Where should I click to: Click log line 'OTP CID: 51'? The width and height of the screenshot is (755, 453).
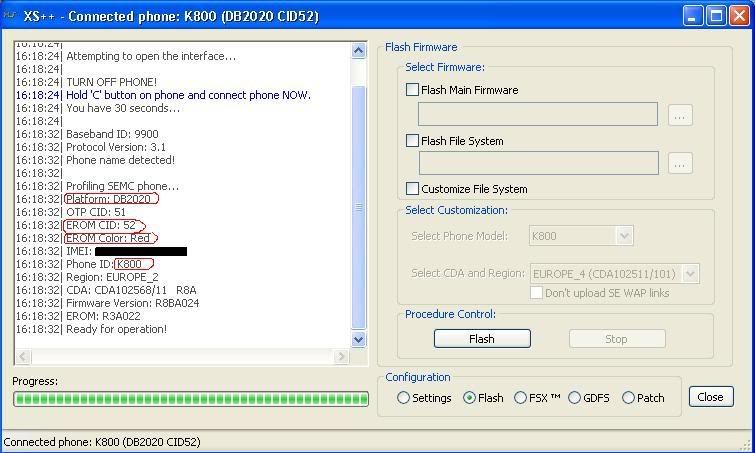coord(96,212)
